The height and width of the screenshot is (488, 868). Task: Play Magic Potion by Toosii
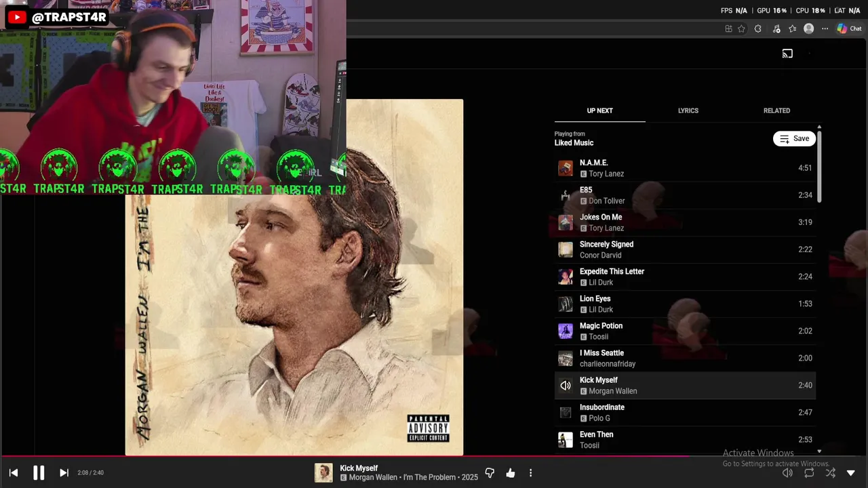coord(685,331)
